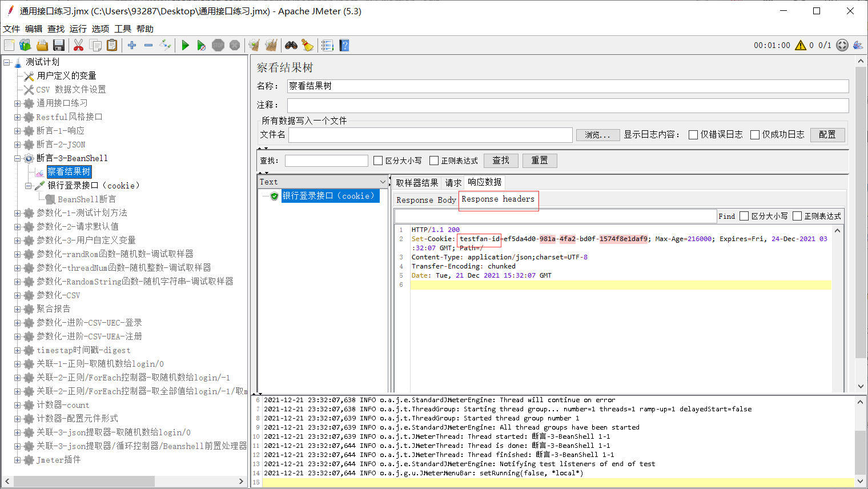868x489 pixels.
Task: Open the Function Helper list icon
Action: (327, 45)
